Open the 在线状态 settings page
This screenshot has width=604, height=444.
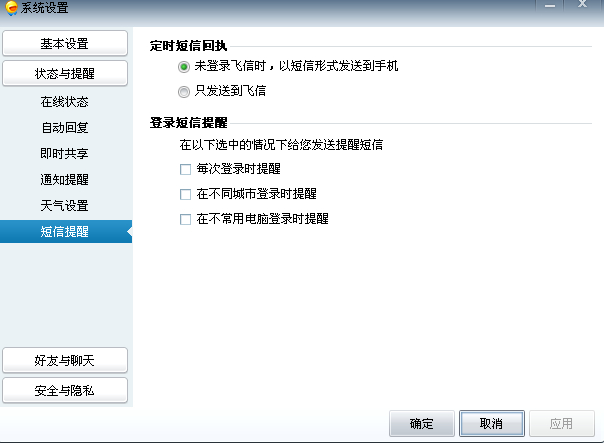pyautogui.click(x=65, y=102)
